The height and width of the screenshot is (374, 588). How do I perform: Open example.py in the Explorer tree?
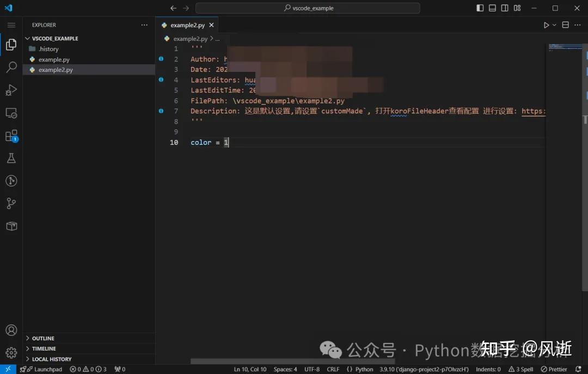pyautogui.click(x=54, y=59)
